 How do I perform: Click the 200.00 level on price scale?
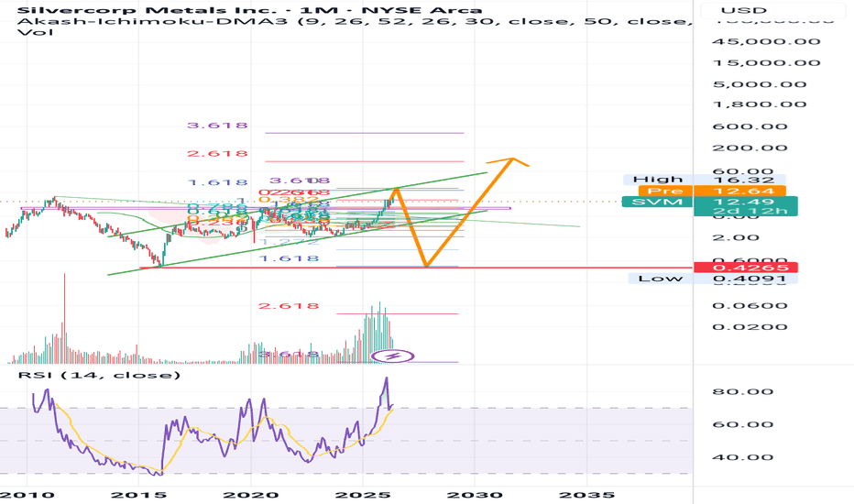click(750, 148)
